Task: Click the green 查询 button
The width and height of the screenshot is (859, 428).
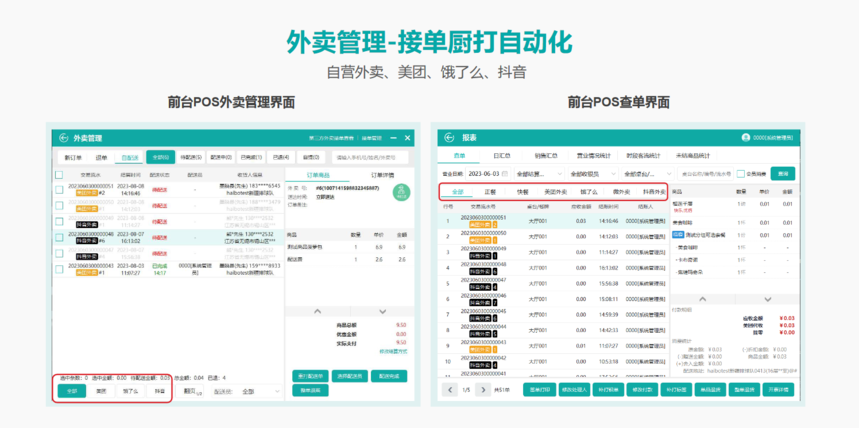Action: [x=783, y=174]
